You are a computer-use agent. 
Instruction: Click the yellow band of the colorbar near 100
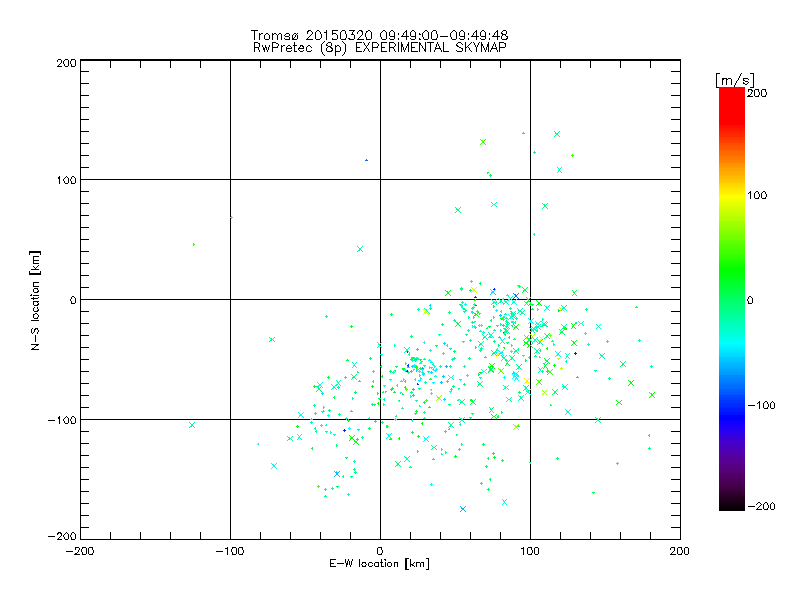(732, 195)
